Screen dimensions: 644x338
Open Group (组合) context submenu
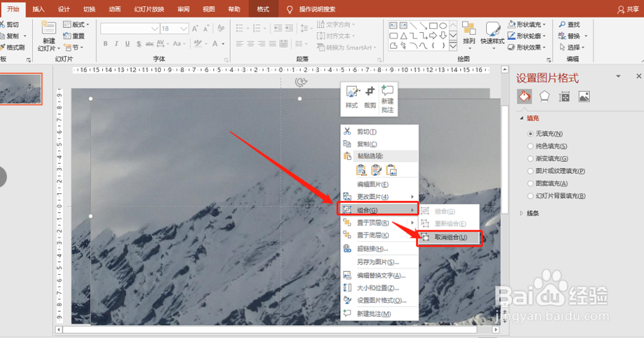[378, 210]
